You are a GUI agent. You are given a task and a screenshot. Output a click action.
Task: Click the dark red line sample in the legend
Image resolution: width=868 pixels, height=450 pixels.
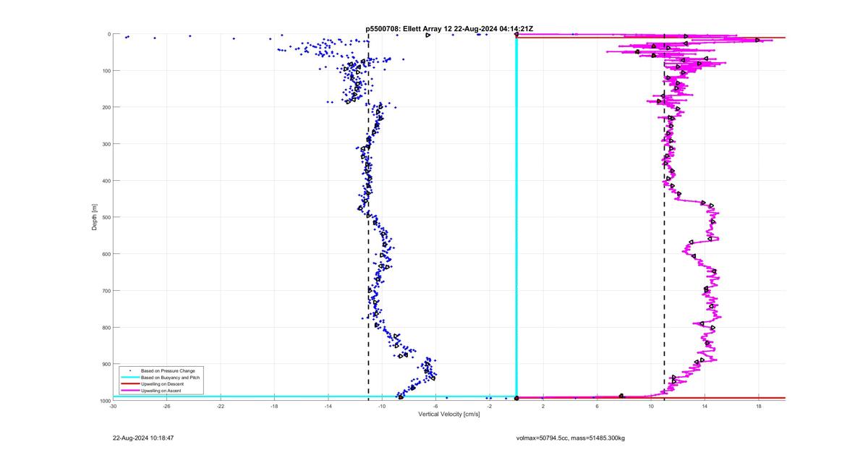pyautogui.click(x=129, y=383)
